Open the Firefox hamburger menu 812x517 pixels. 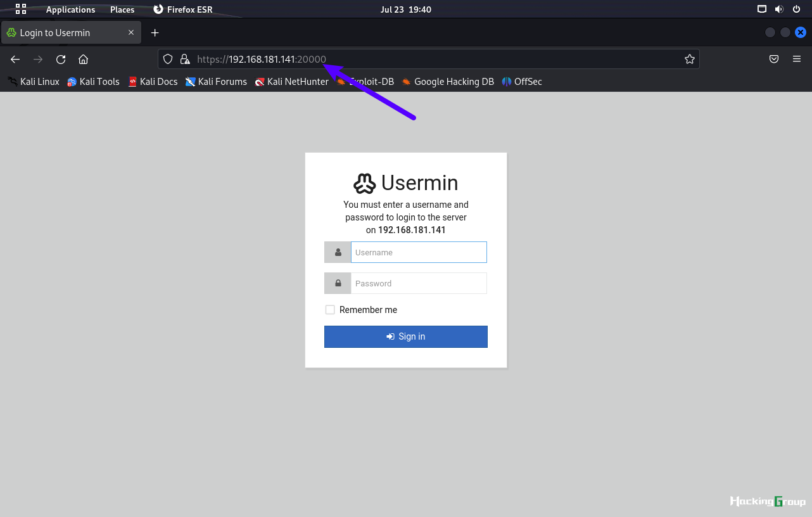click(x=797, y=59)
